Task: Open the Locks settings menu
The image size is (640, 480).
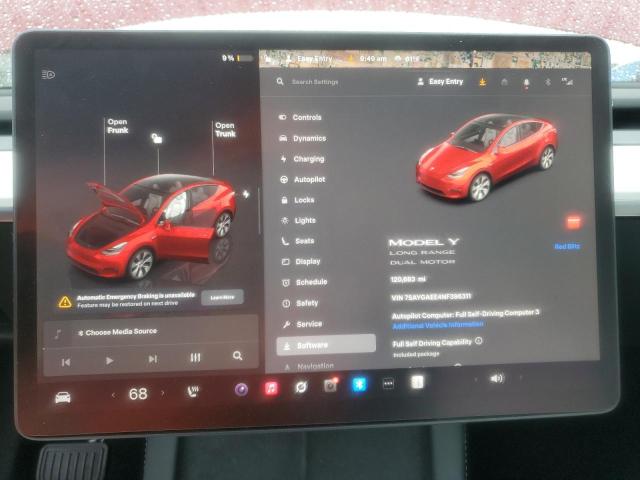Action: (x=298, y=200)
